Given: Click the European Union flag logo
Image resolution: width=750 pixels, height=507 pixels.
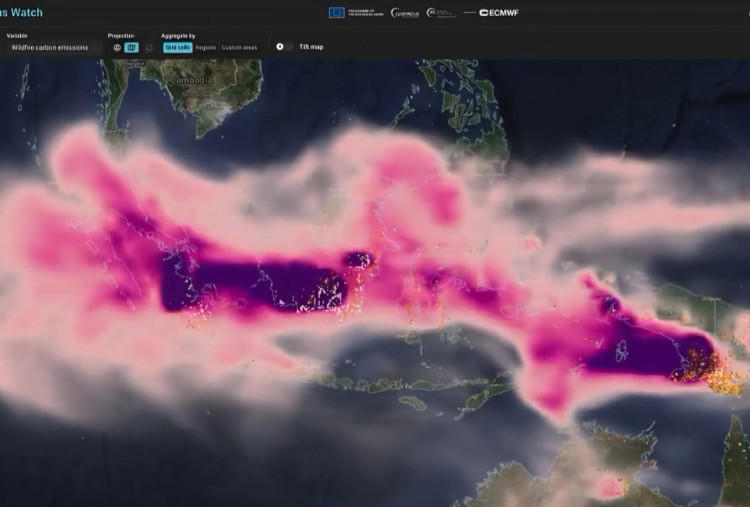Looking at the screenshot, I should [336, 13].
